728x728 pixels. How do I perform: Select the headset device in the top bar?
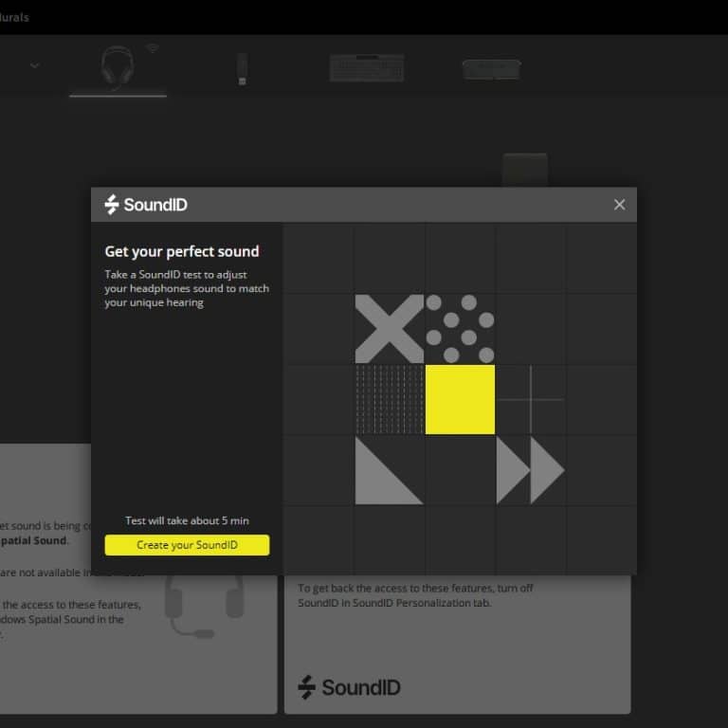pos(117,66)
